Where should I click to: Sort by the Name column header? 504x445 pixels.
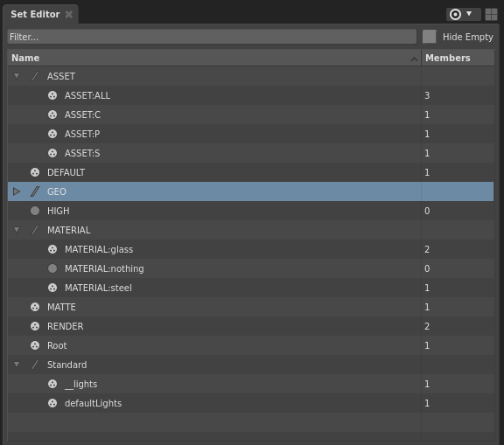click(214, 58)
